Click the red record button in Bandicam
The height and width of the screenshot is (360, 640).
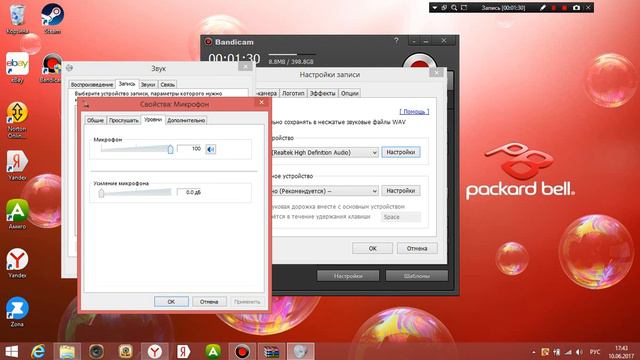point(420,62)
